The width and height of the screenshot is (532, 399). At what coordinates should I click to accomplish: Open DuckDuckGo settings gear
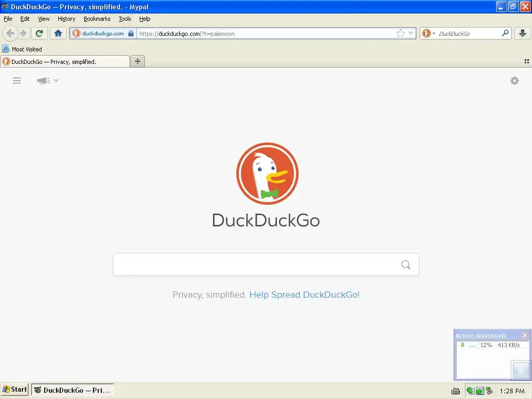(514, 81)
